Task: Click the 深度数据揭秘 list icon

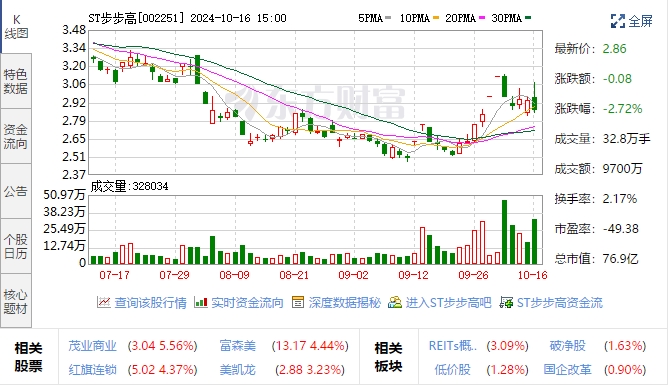Action: [x=298, y=302]
